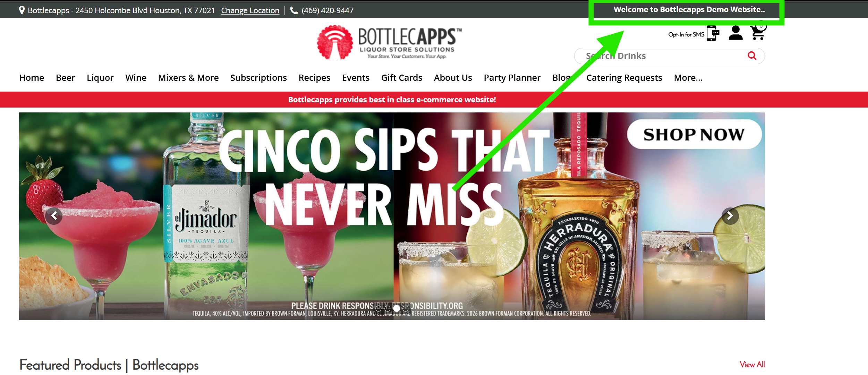Open the Liquor menu category
Viewport: 868px width, 375px height.
pyautogui.click(x=100, y=78)
